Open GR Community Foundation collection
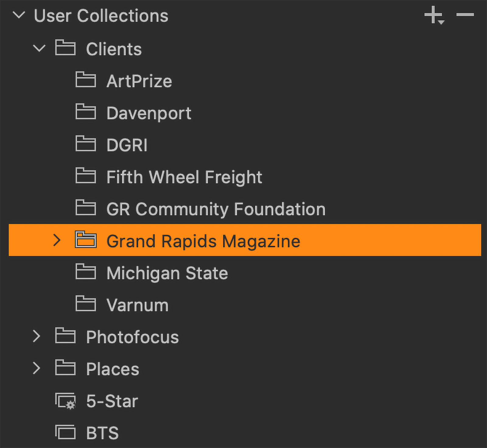The height and width of the screenshot is (448, 487). click(x=216, y=209)
